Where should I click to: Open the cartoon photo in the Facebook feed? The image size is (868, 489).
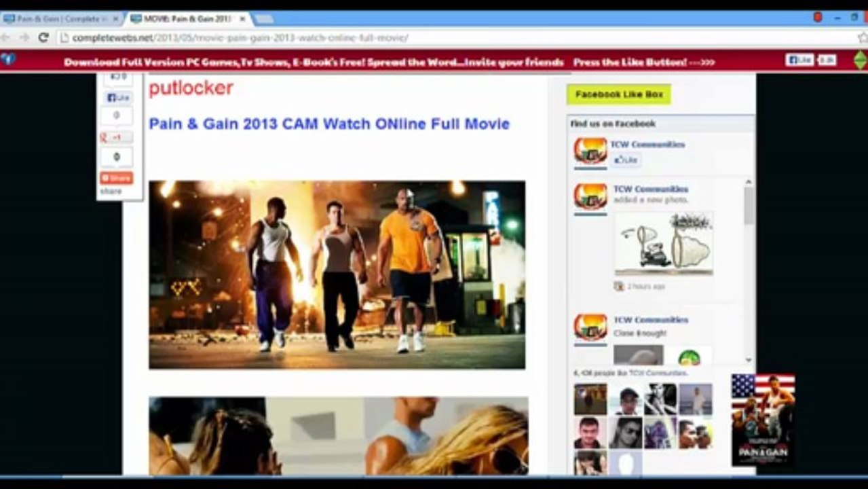coord(664,242)
